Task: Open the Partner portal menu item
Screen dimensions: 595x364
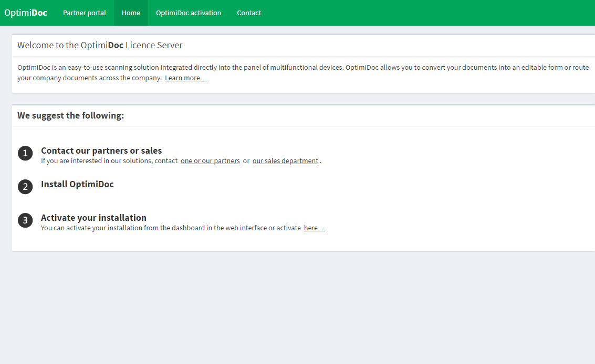Action: point(84,13)
